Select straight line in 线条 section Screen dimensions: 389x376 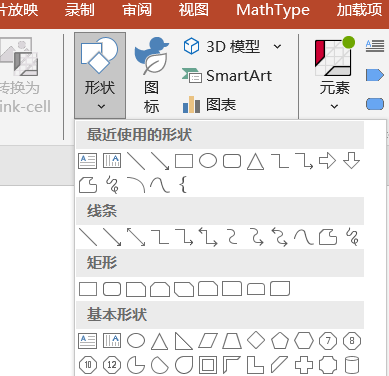(88, 237)
